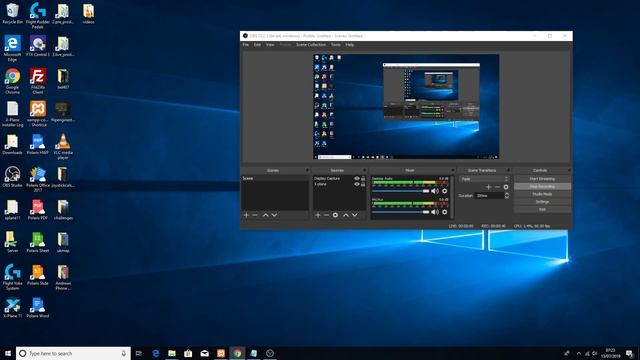640x360 pixels.
Task: Open source properties with the Sources gear icon
Action: point(335,215)
